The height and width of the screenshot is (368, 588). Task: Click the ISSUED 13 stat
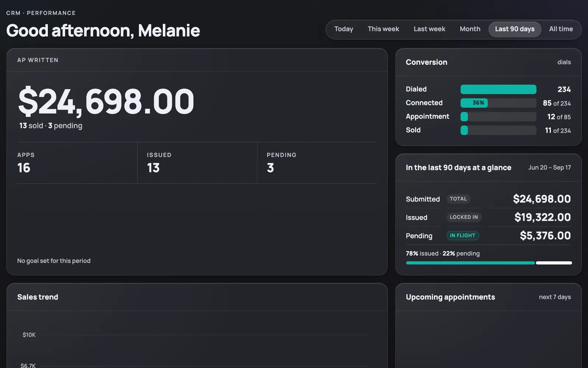197,163
